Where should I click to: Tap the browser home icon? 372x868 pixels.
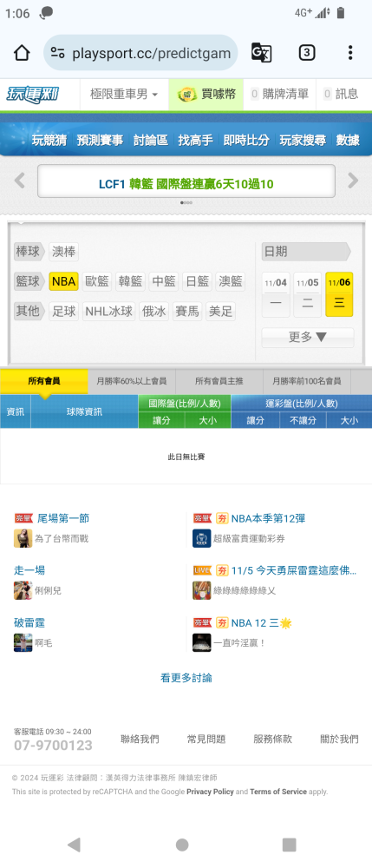coord(22,53)
